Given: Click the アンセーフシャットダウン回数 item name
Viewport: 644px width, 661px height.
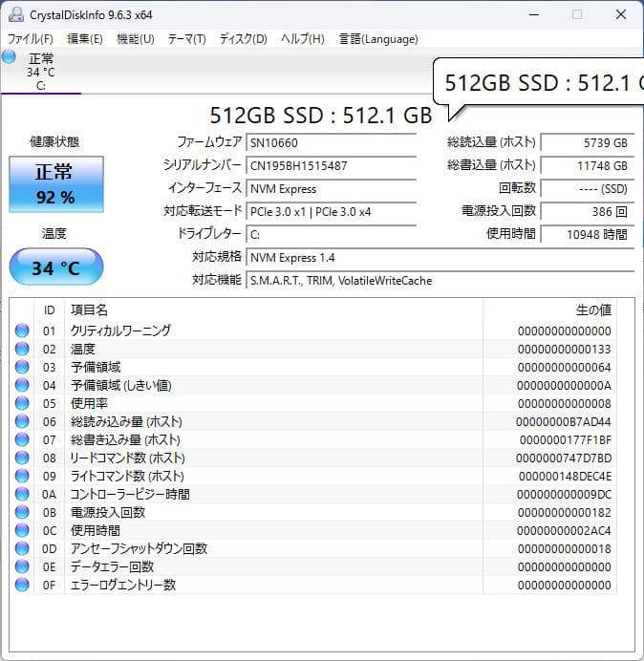Looking at the screenshot, I should (x=139, y=548).
